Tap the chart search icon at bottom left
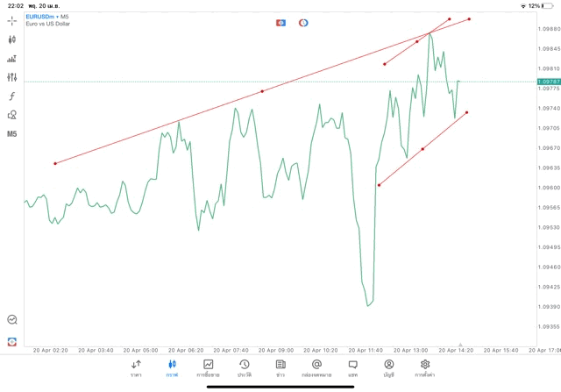 12,320
